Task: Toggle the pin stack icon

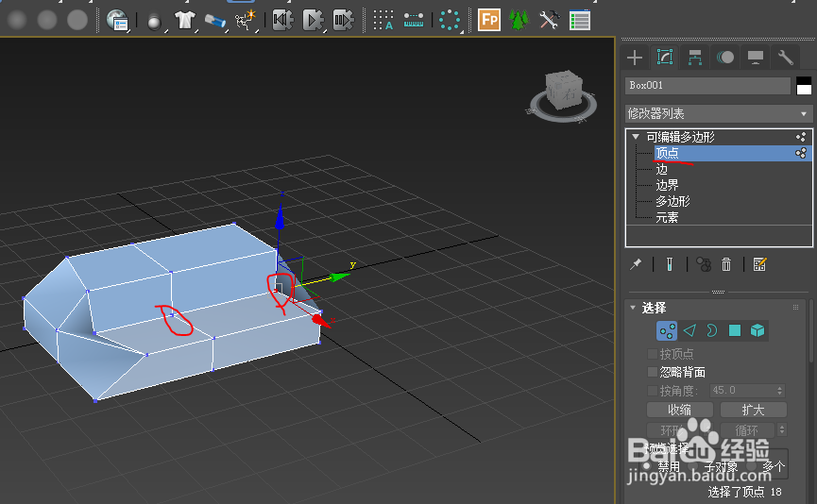Action: 636,264
